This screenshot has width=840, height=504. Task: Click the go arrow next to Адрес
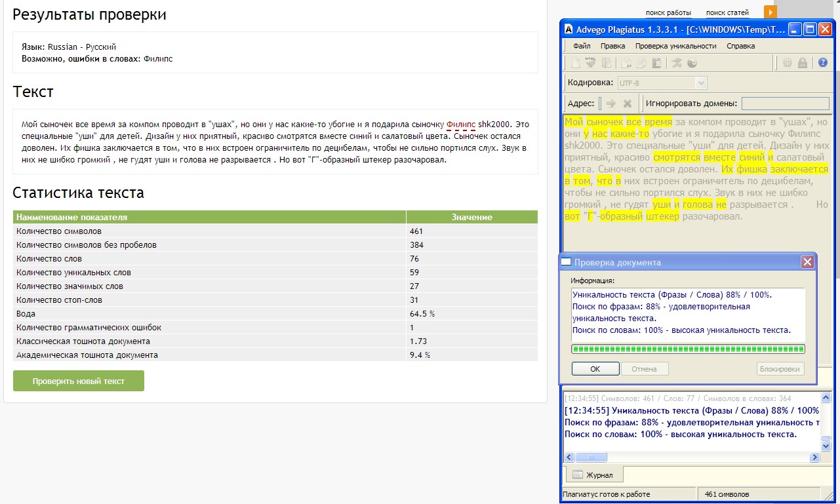coord(611,104)
